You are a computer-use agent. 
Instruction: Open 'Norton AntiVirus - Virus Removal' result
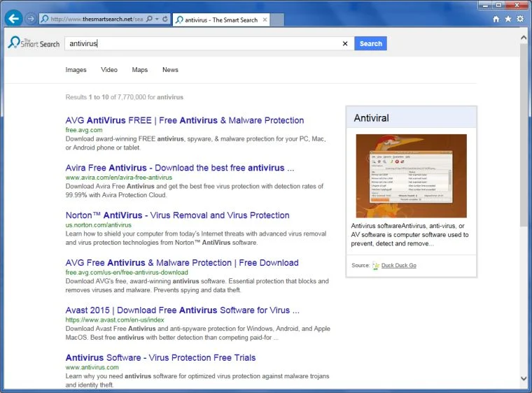point(177,215)
